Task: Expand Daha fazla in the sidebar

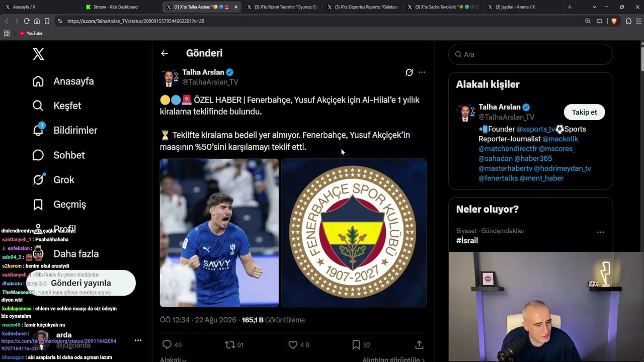Action: tap(65, 254)
